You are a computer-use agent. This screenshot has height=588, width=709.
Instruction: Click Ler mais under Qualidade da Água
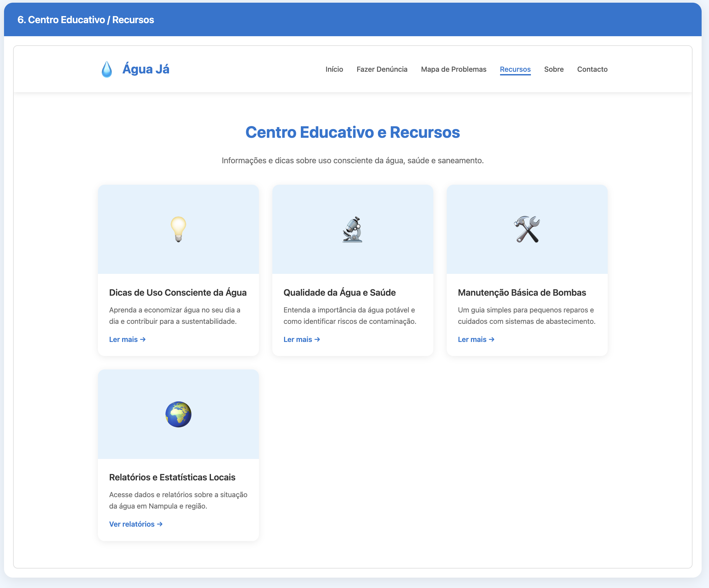tap(302, 340)
